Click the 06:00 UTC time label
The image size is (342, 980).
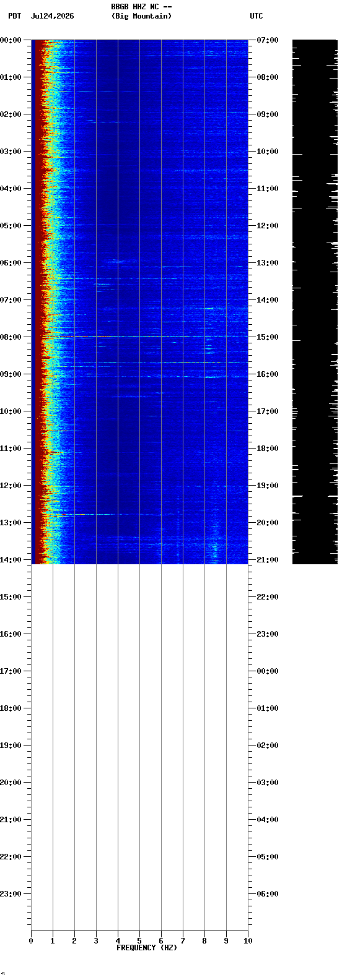267,894
